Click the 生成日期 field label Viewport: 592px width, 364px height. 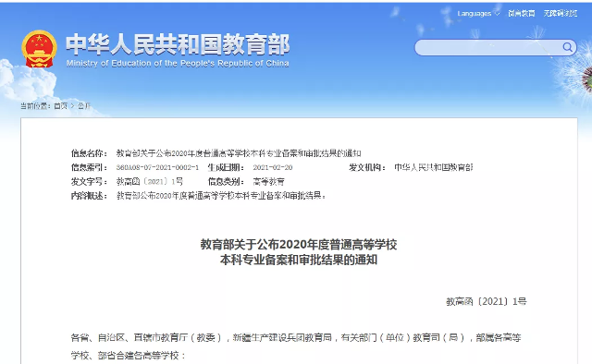point(226,167)
